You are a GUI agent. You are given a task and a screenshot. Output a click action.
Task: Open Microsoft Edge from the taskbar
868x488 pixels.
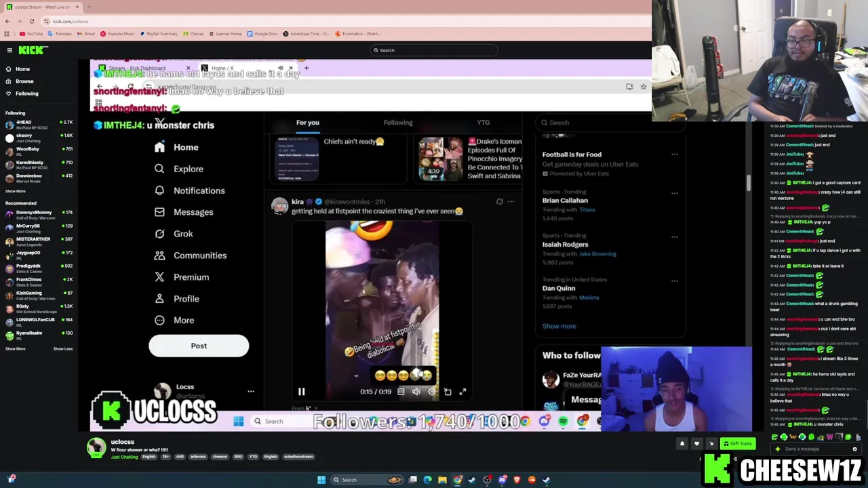(x=427, y=480)
